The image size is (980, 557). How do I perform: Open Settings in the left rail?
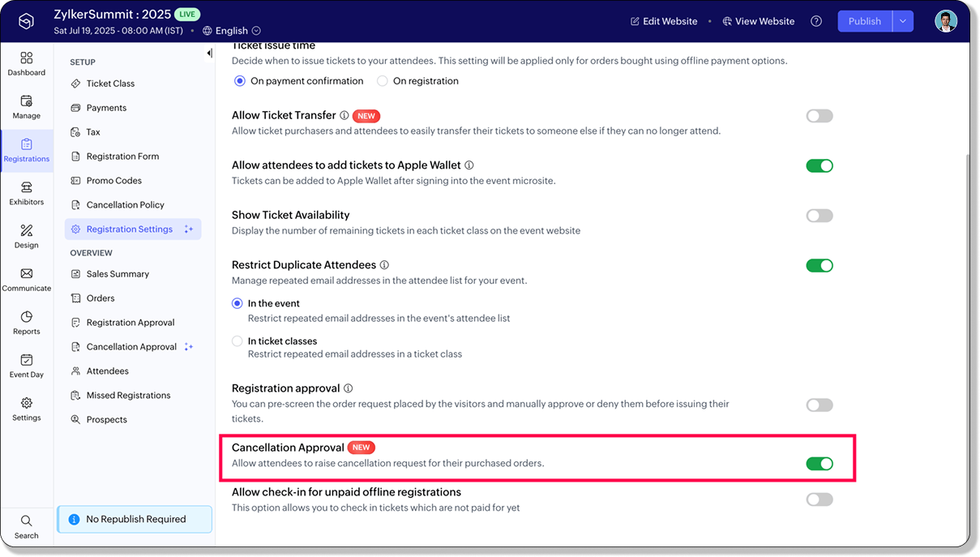27,409
